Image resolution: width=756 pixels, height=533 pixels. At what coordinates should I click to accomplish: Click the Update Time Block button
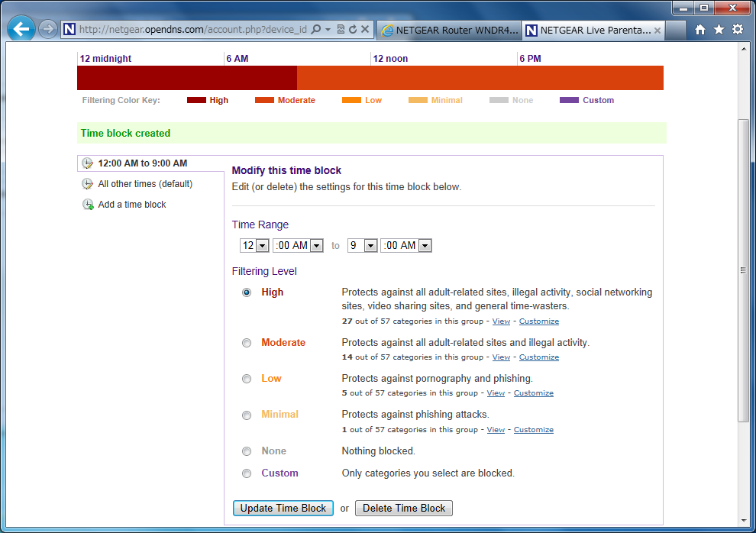pos(283,509)
